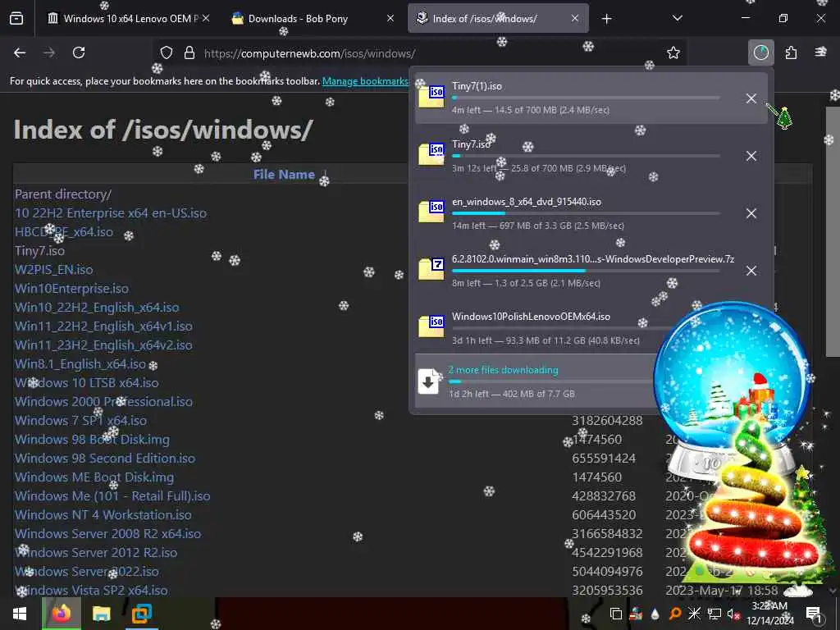Close the Downloads - Bob Pony tab
Image resolution: width=840 pixels, height=630 pixels.
(390, 19)
